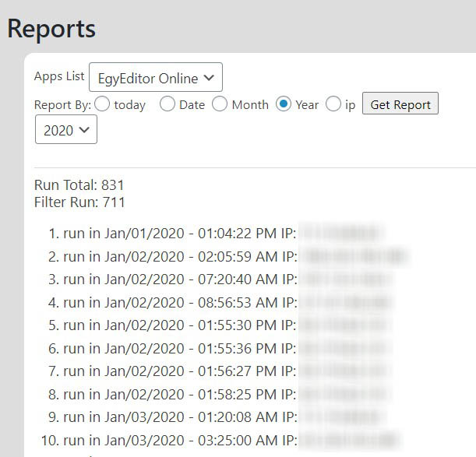The image size is (476, 457).
Task: Click the selected 'Year' radio button
Action: pos(284,104)
